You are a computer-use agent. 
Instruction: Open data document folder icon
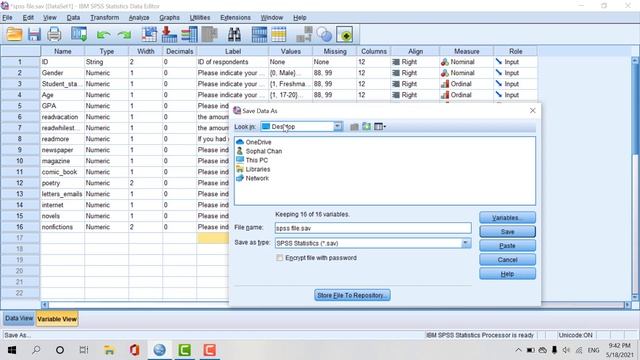[14, 34]
